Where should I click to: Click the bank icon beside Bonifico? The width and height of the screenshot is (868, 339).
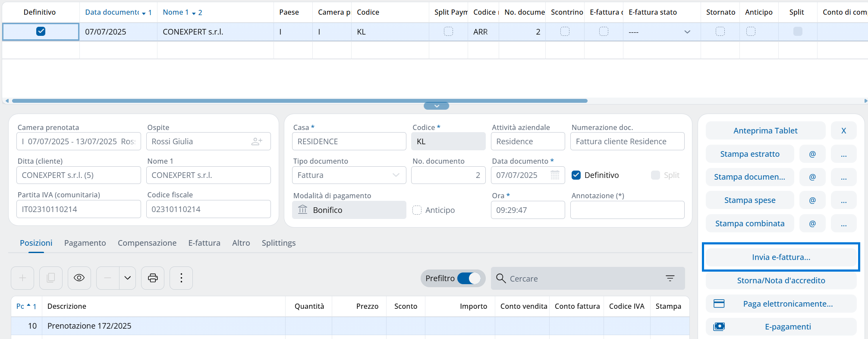[303, 210]
